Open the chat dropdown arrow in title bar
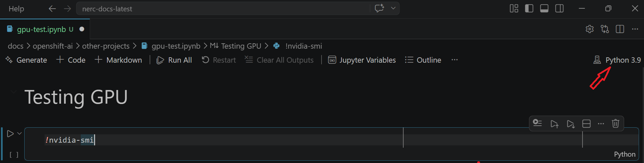Image resolution: width=644 pixels, height=163 pixels. click(x=393, y=8)
